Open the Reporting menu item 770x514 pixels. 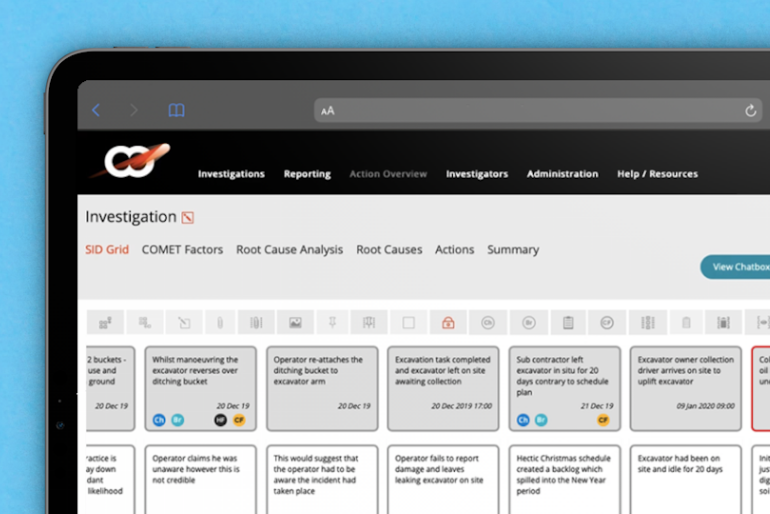coord(307,174)
